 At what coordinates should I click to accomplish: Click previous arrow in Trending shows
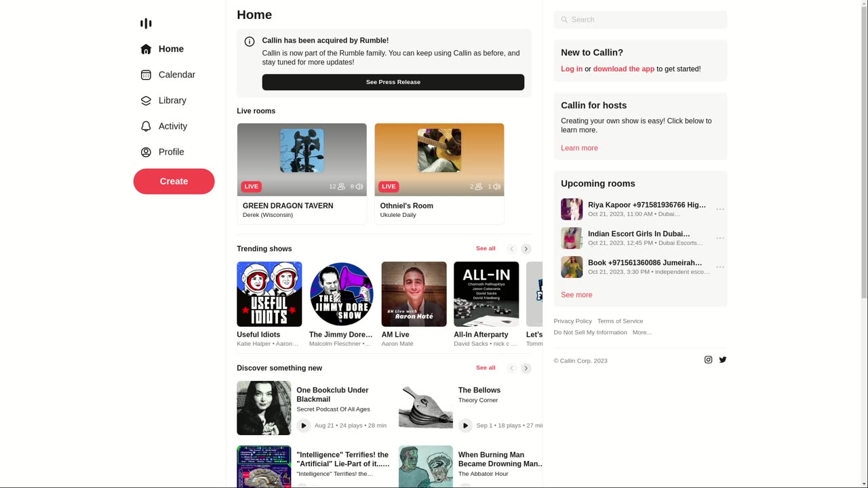click(x=512, y=249)
